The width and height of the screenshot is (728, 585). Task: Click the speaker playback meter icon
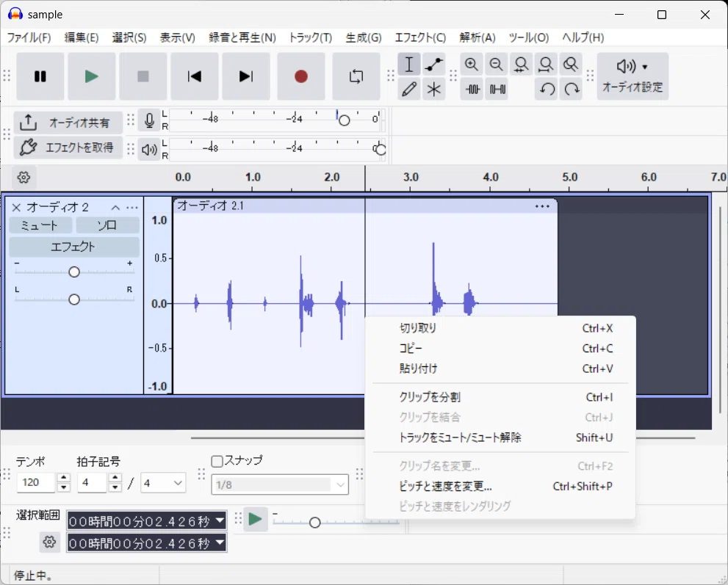149,150
